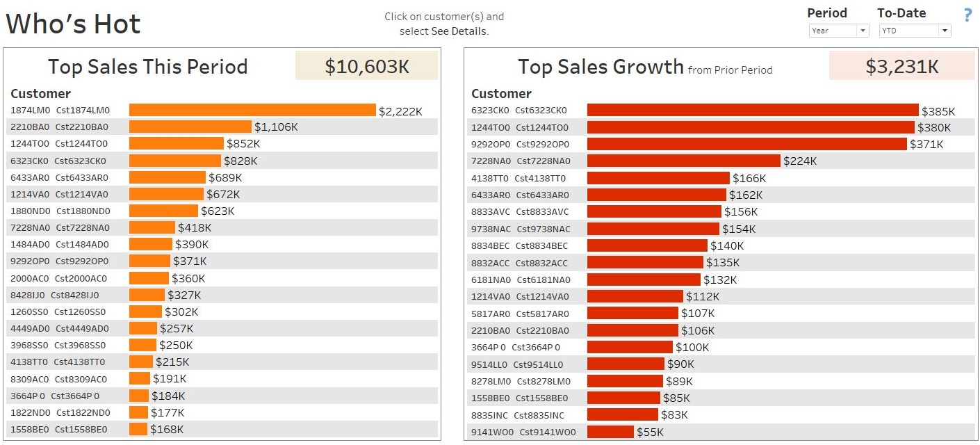Click the Customer header in Sales Growth panel
The width and height of the screenshot is (980, 445).
[501, 93]
